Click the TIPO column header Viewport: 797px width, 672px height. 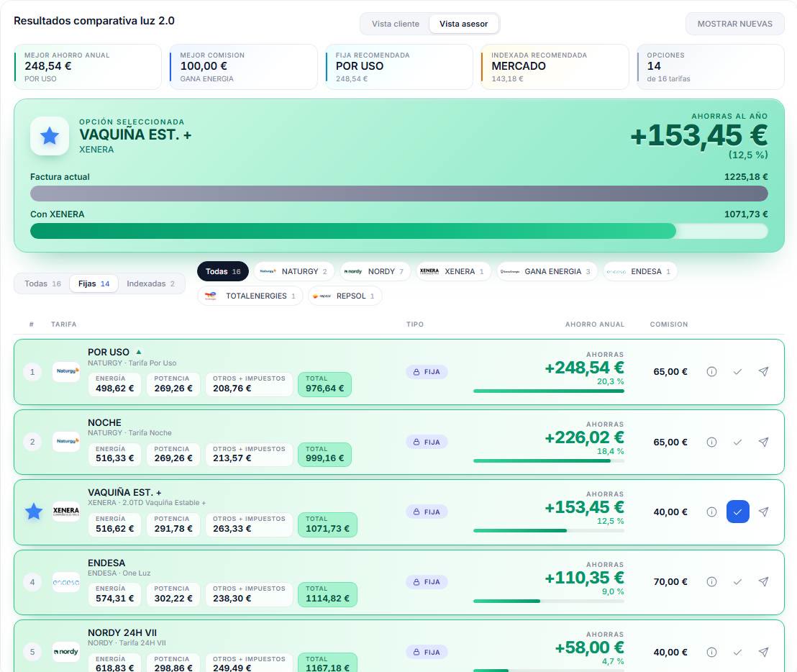point(415,324)
